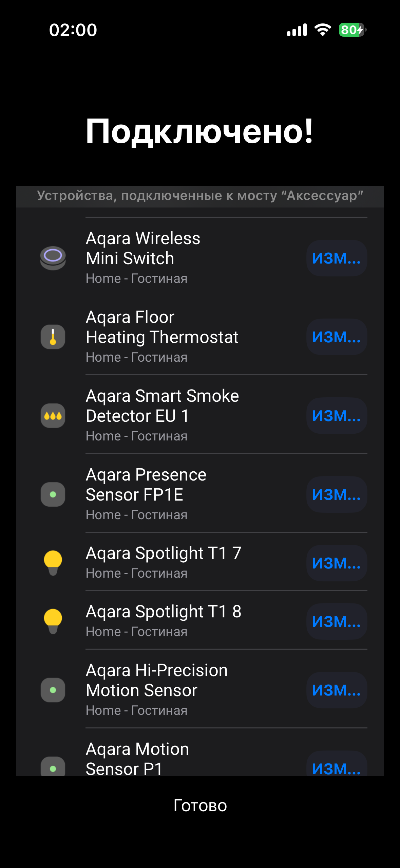Tap the Spotlight T1 8 bulb icon
The width and height of the screenshot is (400, 868).
click(53, 621)
